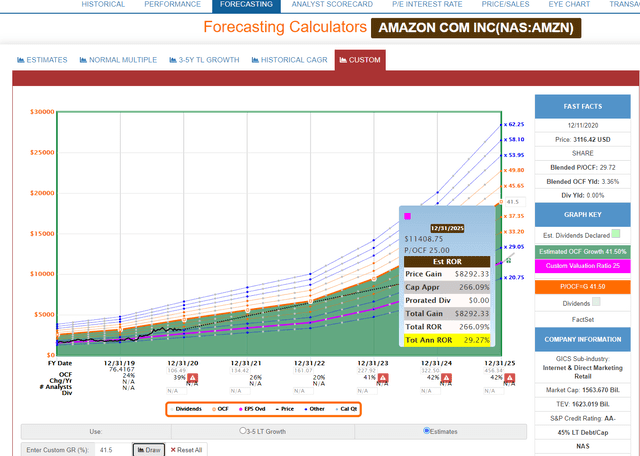Click the x 20.75 multiple label
Image resolution: width=640 pixels, height=456 pixels.
tap(514, 278)
